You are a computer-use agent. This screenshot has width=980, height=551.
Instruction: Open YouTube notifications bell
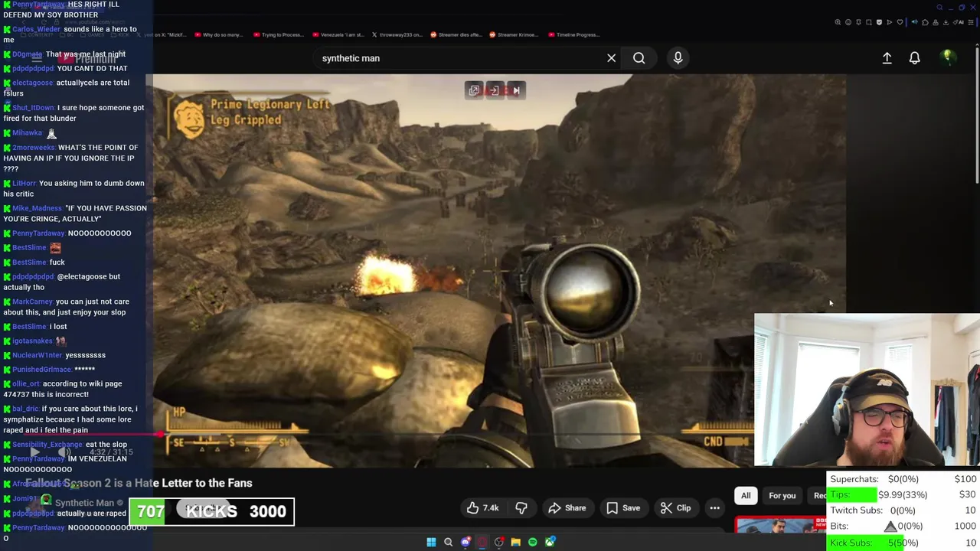click(x=914, y=58)
